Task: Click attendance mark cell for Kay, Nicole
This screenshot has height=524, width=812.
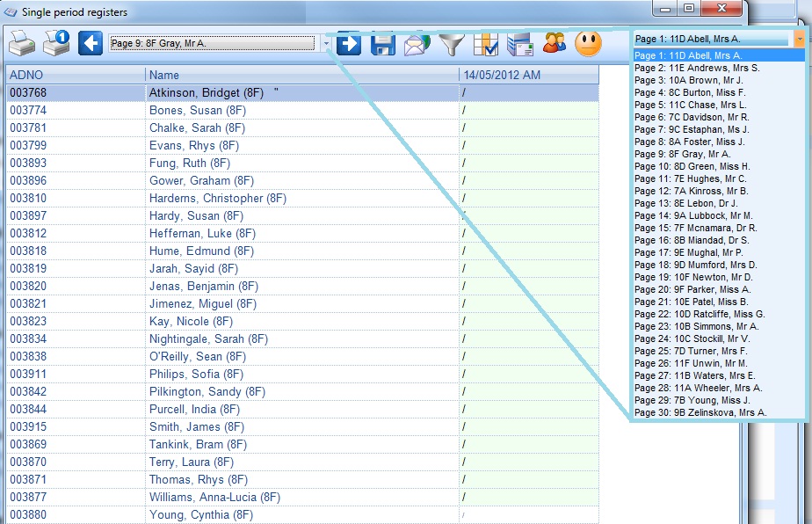Action: [529, 321]
